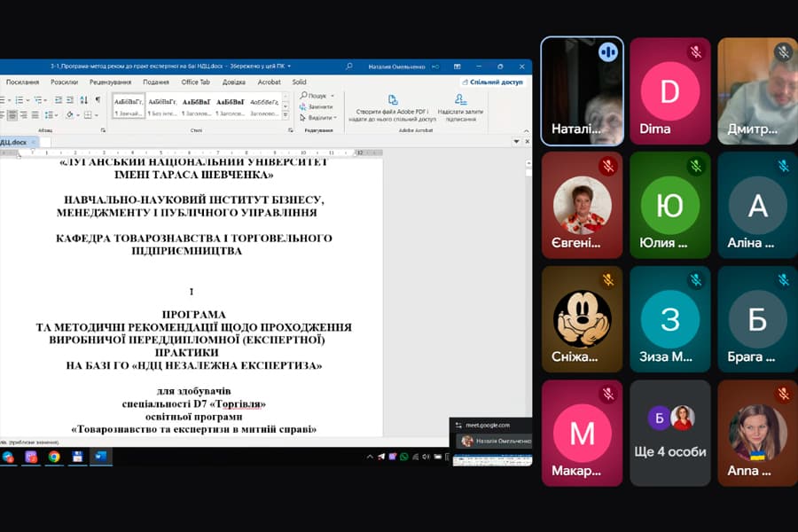This screenshot has height=532, width=798.
Task: Collapse the Word ribbon
Action: [x=526, y=130]
